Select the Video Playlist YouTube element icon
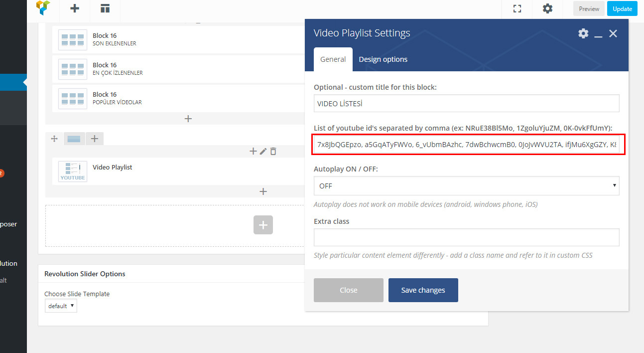The height and width of the screenshot is (353, 644). 72,172
